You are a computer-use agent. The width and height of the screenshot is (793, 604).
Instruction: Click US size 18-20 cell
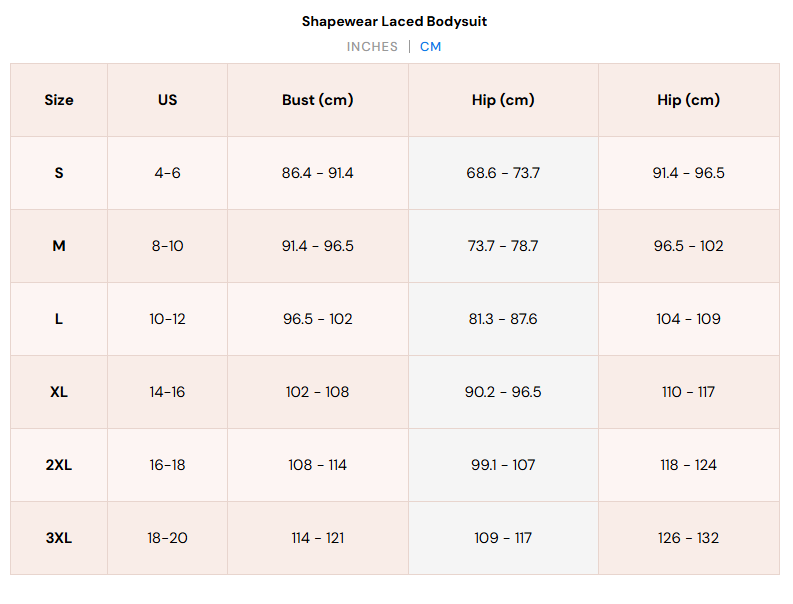pyautogui.click(x=167, y=538)
